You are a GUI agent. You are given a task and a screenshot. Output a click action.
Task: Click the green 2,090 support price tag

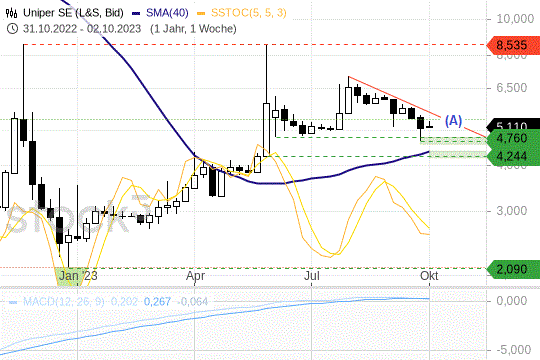coord(513,269)
